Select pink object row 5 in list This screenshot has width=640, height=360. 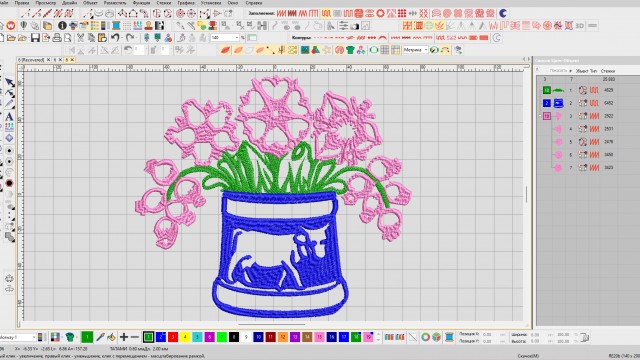(x=588, y=142)
